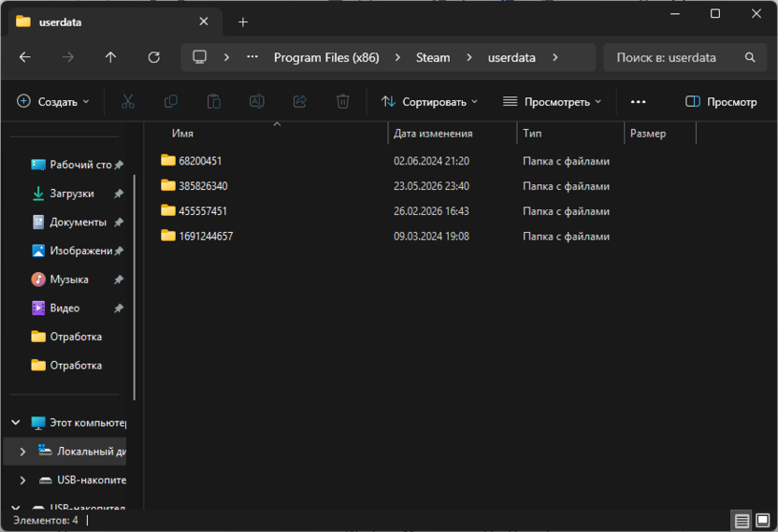Image resolution: width=778 pixels, height=532 pixels.
Task: Select the Rename toolbar icon
Action: [x=256, y=102]
